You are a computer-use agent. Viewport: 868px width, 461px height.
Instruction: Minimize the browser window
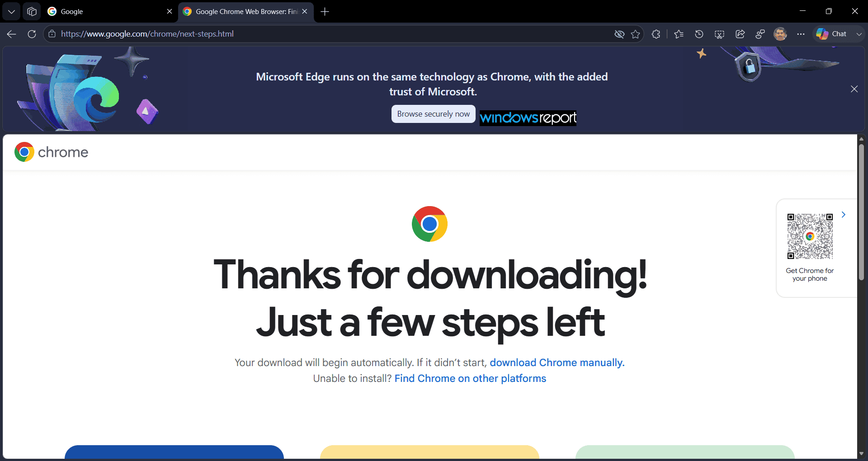[802, 11]
